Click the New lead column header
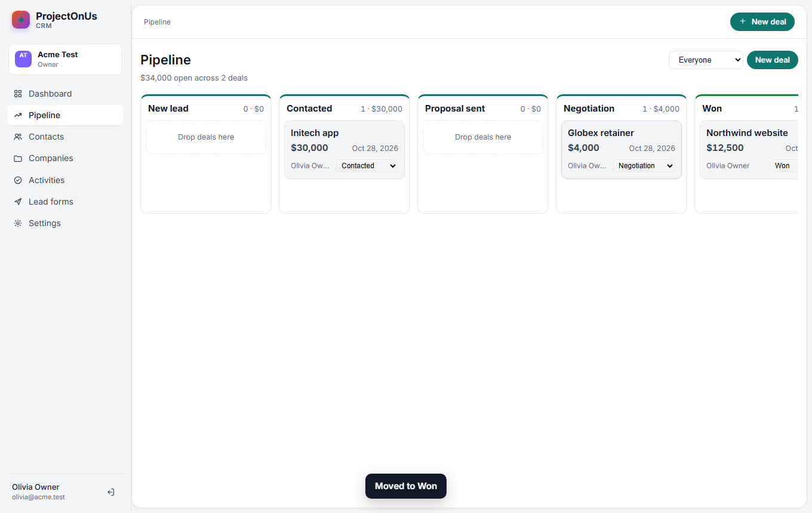The width and height of the screenshot is (812, 513). click(168, 109)
